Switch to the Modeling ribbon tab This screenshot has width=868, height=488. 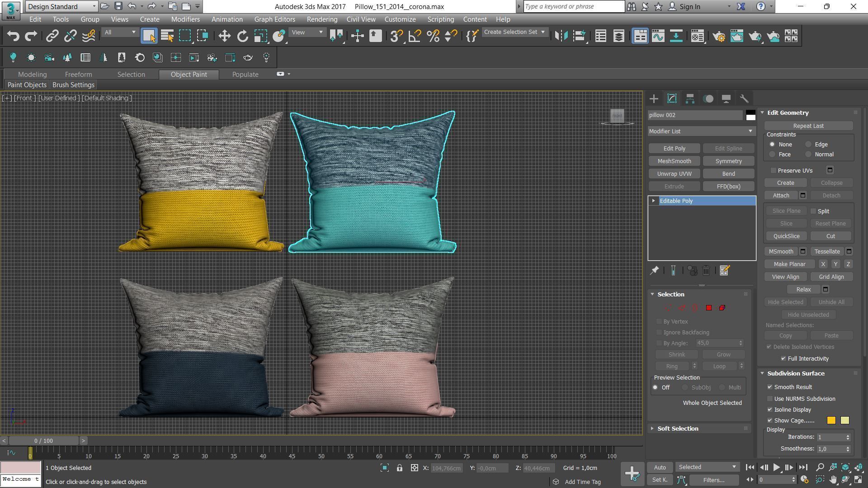32,75
